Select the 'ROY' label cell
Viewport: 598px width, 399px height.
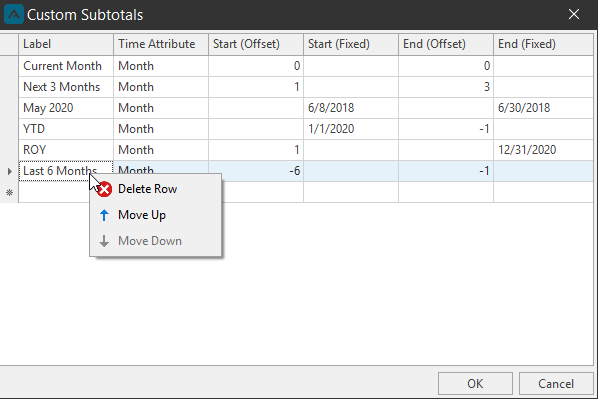(x=66, y=150)
